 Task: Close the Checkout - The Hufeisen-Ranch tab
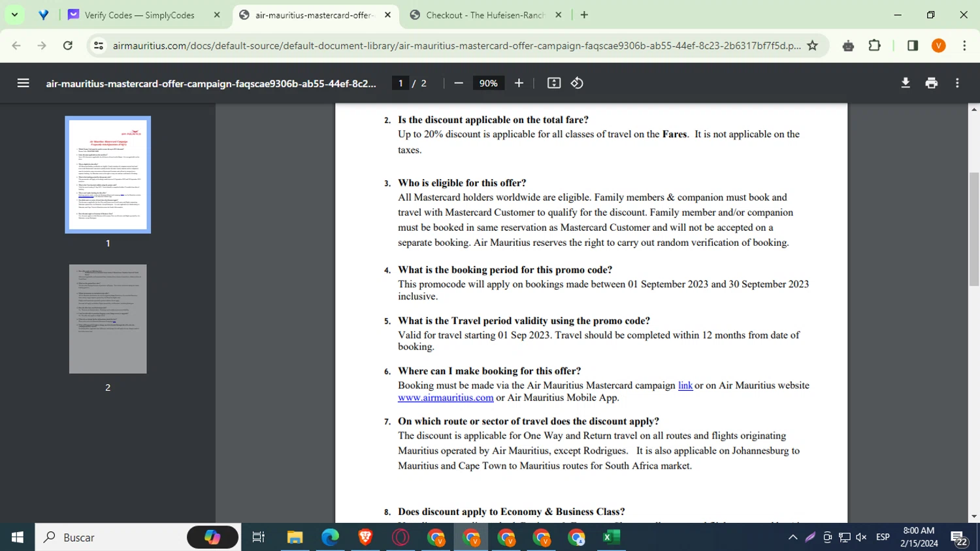click(558, 15)
